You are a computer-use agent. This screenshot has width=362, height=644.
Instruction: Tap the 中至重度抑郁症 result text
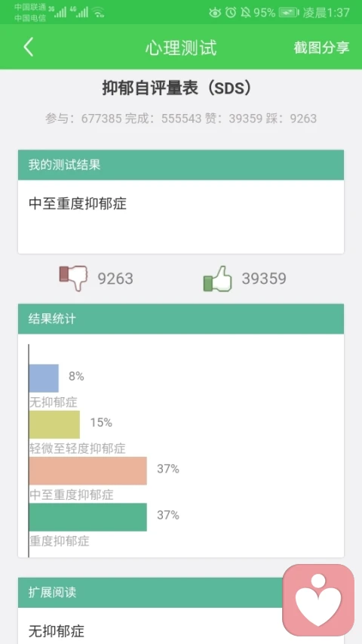(x=78, y=204)
